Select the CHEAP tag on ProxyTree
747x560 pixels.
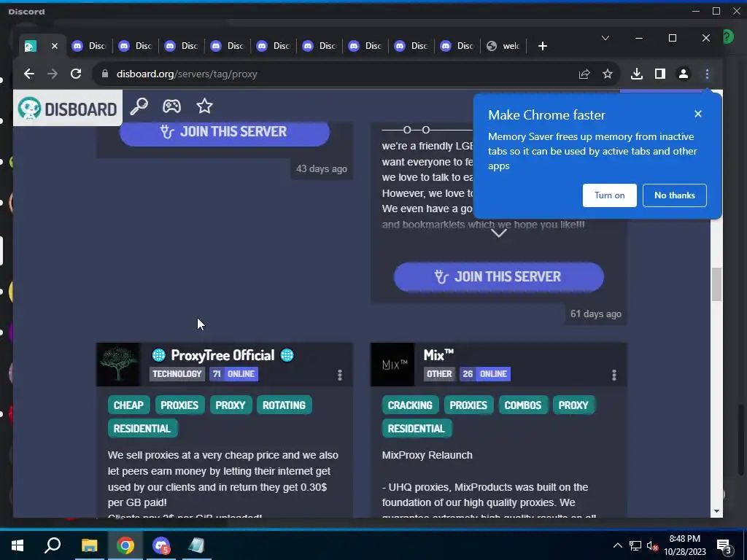[x=128, y=405]
